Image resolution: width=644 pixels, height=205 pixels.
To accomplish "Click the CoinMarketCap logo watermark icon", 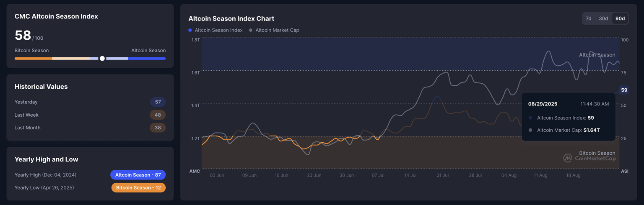I will [567, 158].
